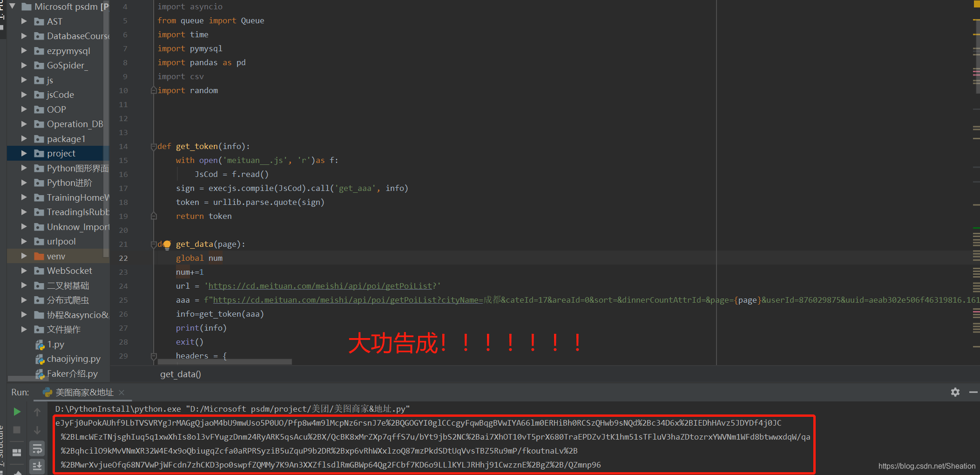Viewport: 980px width, 475px height.
Task: Click line number 22 in gutter
Action: coord(123,258)
